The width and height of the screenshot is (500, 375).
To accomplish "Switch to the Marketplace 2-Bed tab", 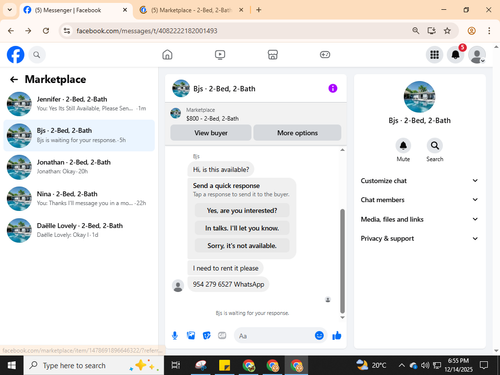I will (191, 10).
